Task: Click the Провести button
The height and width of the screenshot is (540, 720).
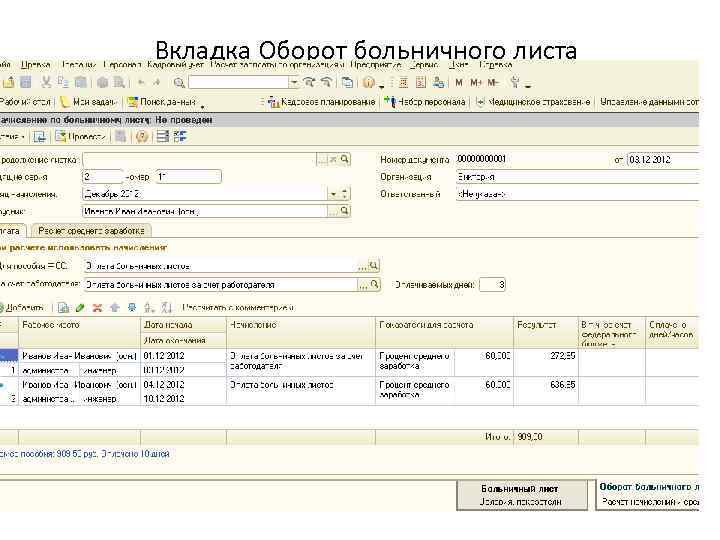Action: pos(81,137)
